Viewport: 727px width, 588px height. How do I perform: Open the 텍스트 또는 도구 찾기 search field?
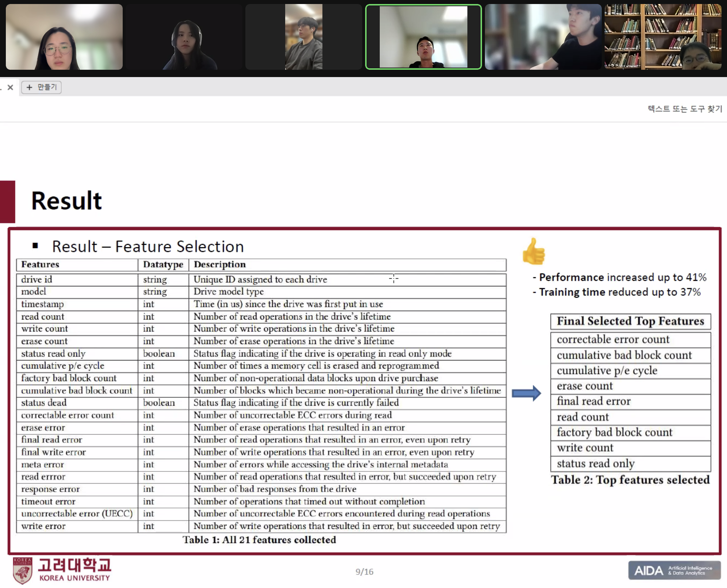click(x=684, y=109)
